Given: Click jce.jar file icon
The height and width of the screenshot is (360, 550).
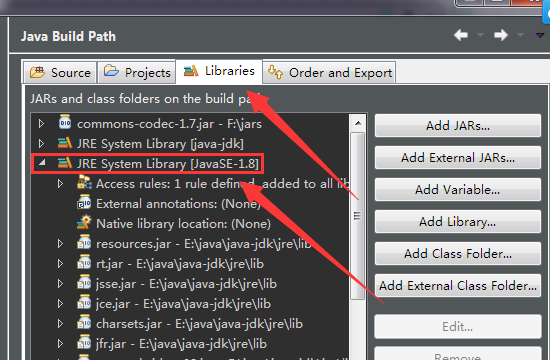Looking at the screenshot, I should (x=84, y=302).
